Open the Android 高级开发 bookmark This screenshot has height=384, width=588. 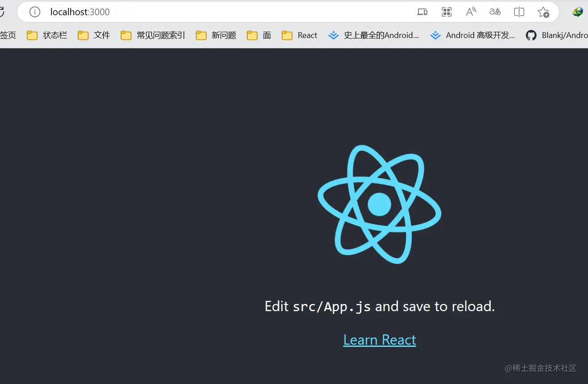coord(473,35)
